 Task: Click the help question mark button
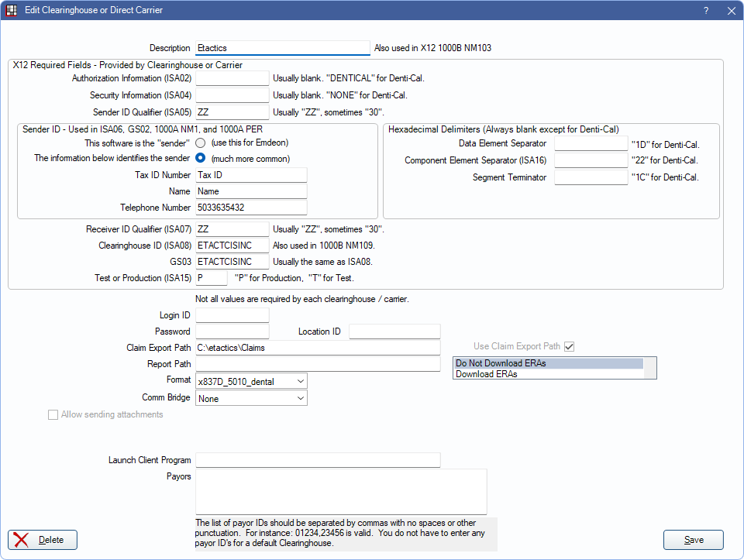(705, 11)
